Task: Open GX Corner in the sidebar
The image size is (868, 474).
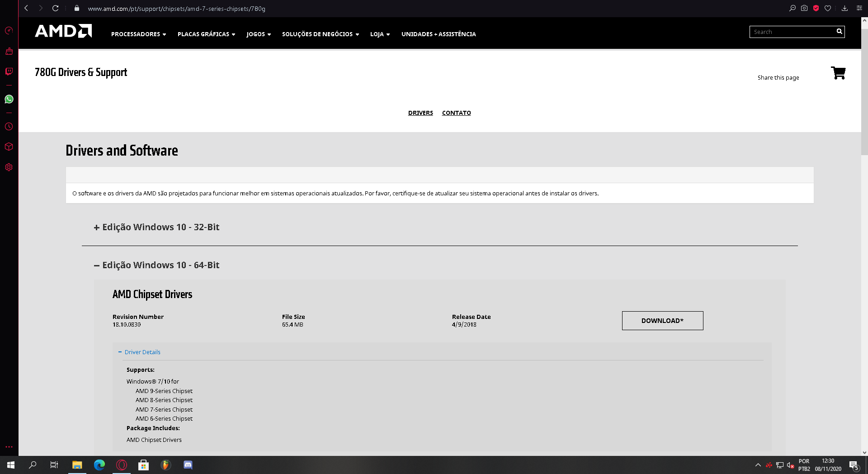Action: pyautogui.click(x=9, y=51)
